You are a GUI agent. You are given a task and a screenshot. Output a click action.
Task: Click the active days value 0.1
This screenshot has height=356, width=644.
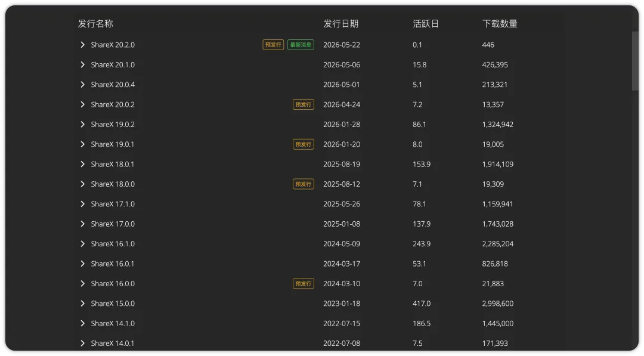coord(417,45)
